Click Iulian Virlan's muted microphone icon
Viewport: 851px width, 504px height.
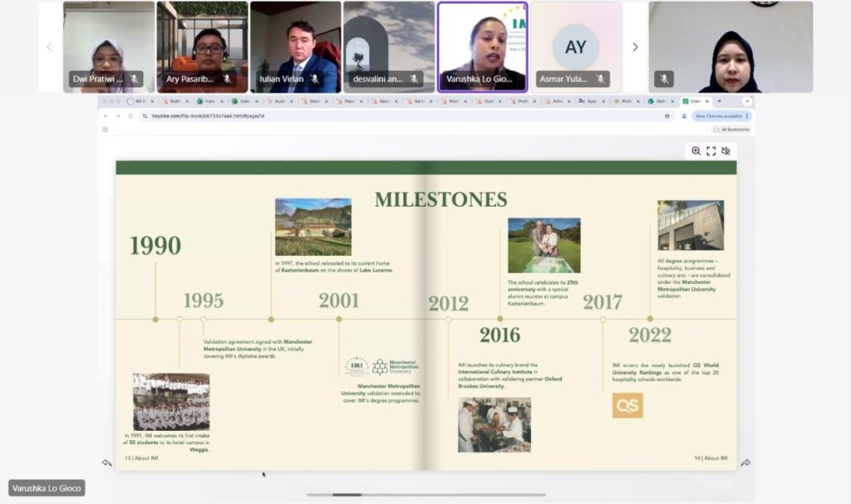(314, 79)
